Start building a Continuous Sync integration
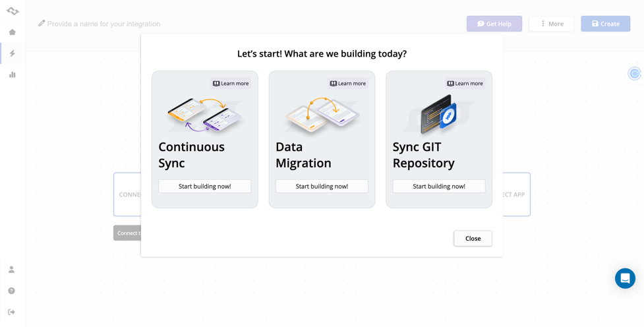Screen dimensions: 644x327 (204, 187)
